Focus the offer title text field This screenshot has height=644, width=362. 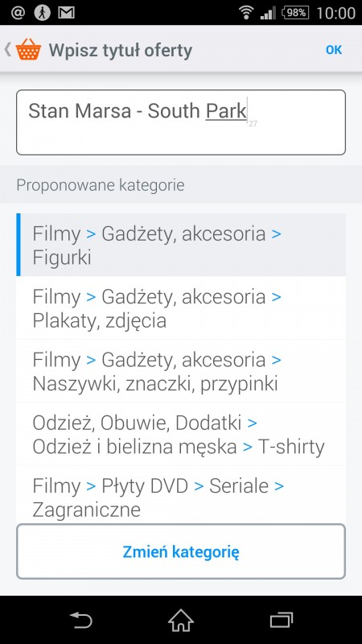(x=180, y=122)
